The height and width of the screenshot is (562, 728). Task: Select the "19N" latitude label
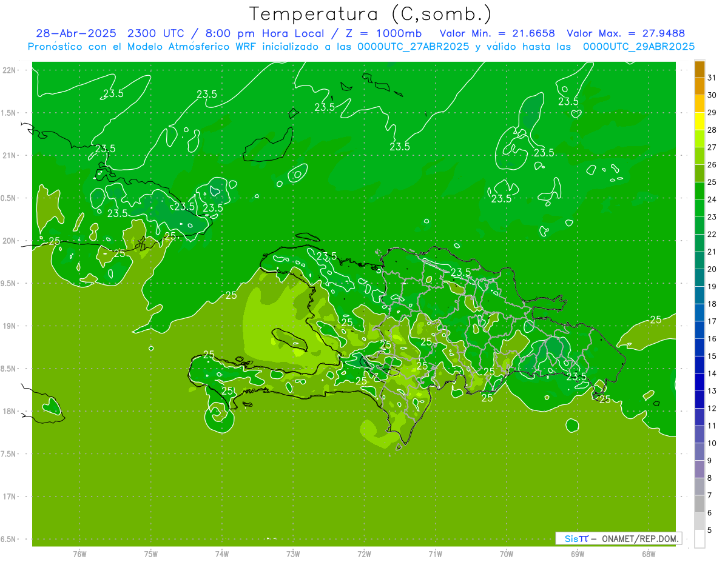point(8,326)
